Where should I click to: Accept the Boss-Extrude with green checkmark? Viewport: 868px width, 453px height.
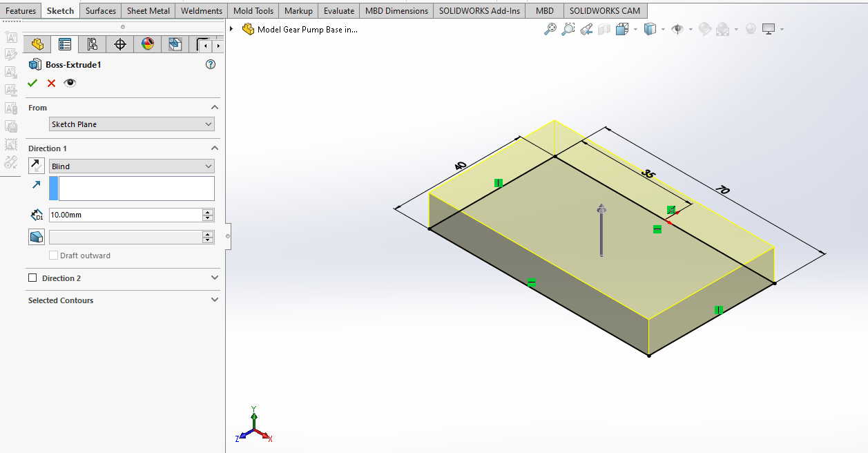click(32, 84)
